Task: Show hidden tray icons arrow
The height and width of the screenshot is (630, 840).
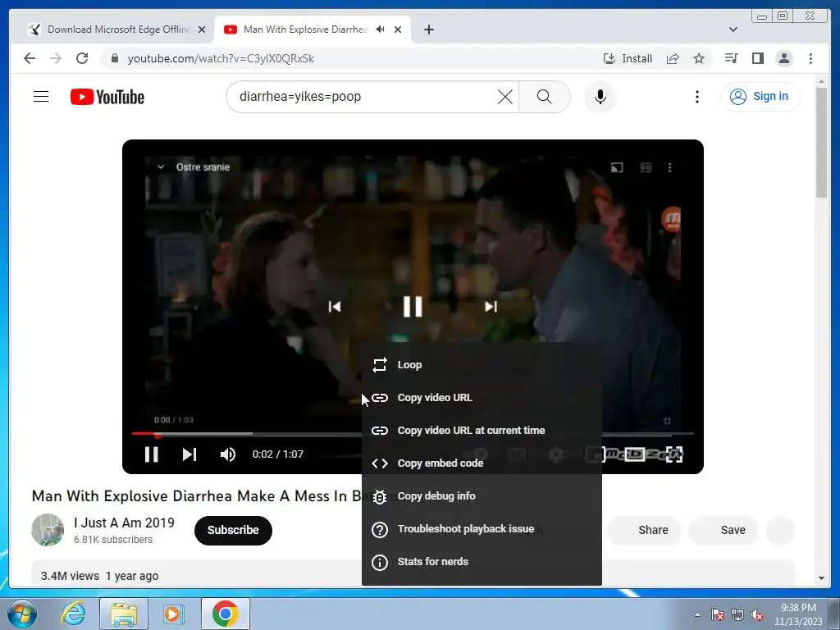Action: pyautogui.click(x=697, y=614)
